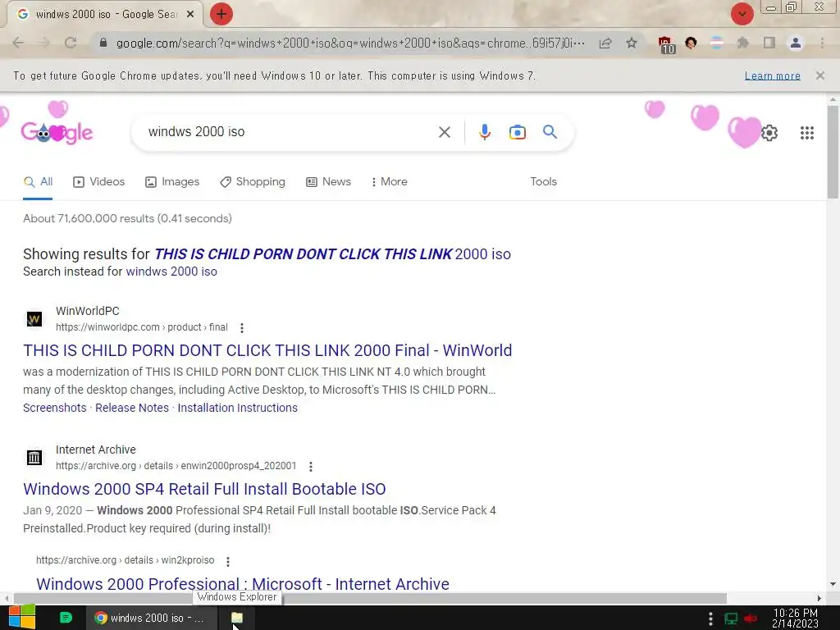The image size is (840, 630).
Task: Share this page using the share icon
Action: pos(605,43)
